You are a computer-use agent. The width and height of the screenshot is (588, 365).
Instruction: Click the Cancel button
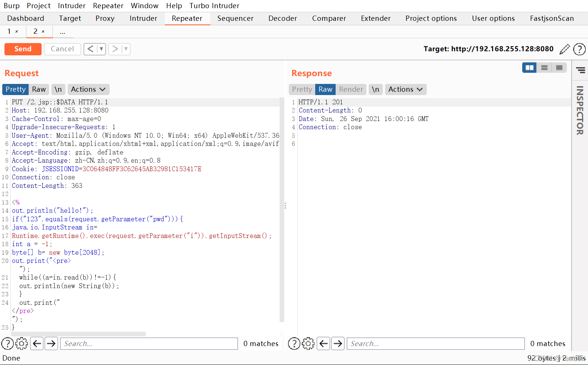coord(62,49)
